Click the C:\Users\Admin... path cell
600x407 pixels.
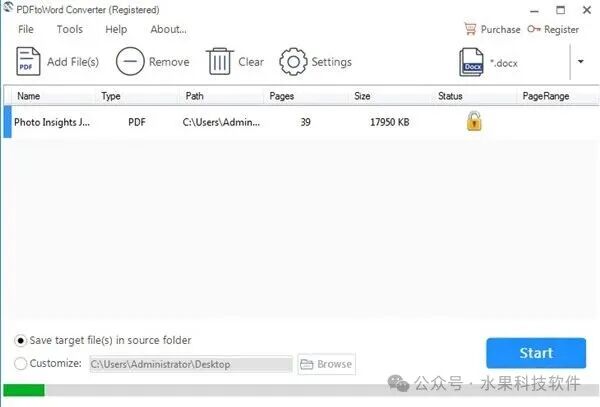pyautogui.click(x=221, y=122)
